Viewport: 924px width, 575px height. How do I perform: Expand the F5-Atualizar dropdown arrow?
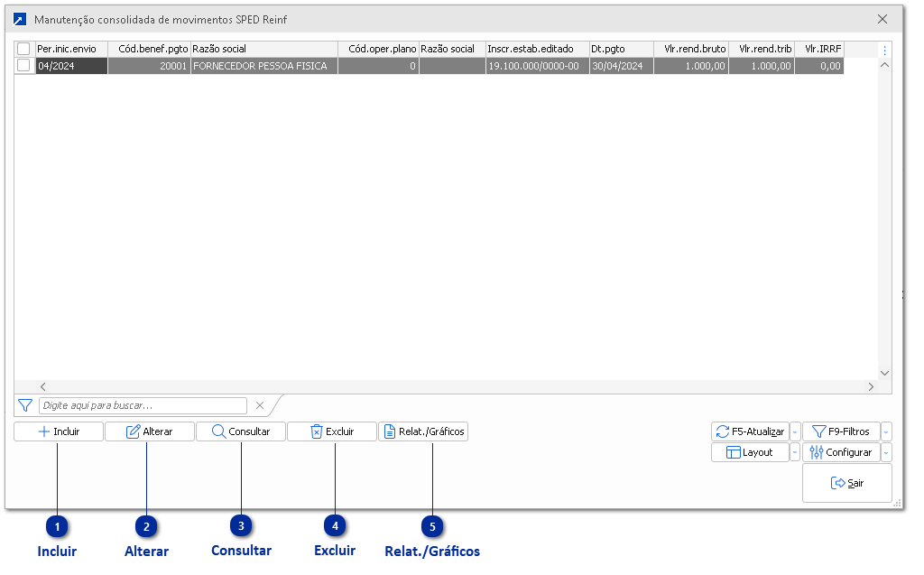(795, 431)
